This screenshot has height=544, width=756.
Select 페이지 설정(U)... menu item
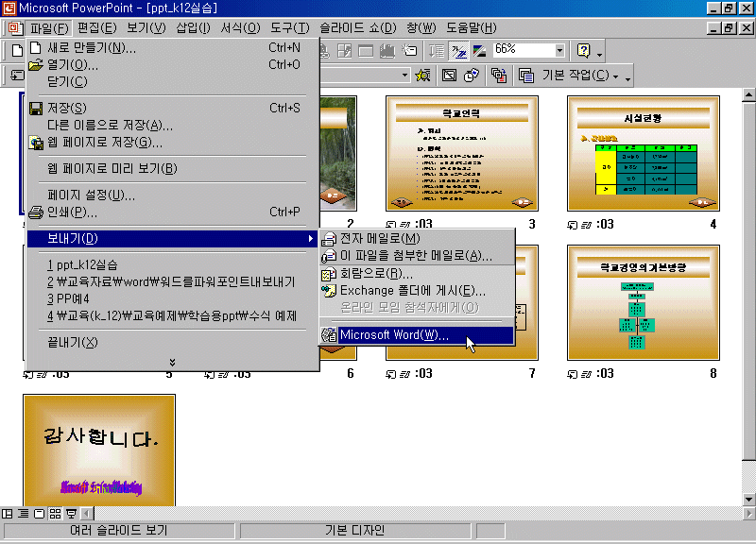tap(173, 195)
